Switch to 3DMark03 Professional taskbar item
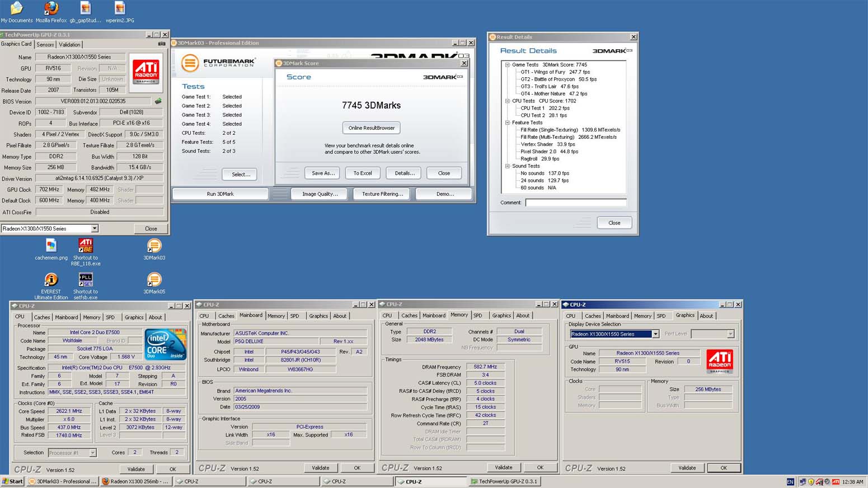The image size is (868, 488). point(63,481)
